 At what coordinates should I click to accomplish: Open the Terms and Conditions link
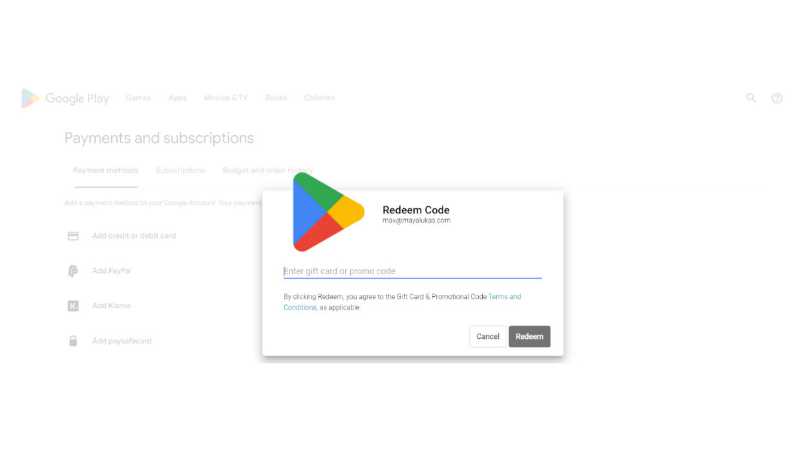pos(402,302)
